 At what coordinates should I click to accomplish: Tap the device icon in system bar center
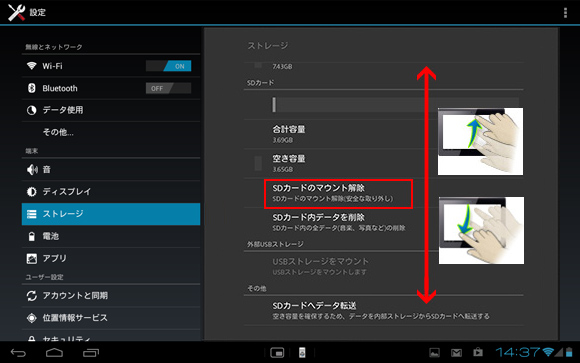pyautogui.click(x=302, y=353)
